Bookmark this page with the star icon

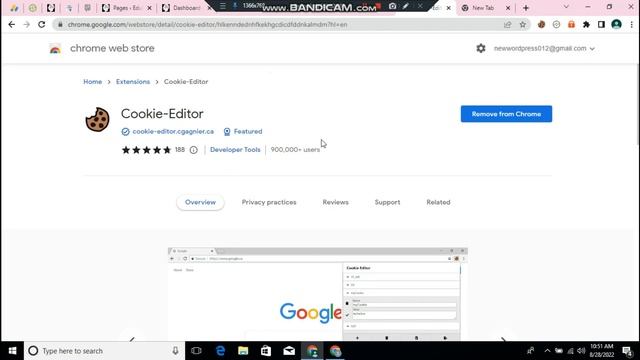click(x=522, y=24)
